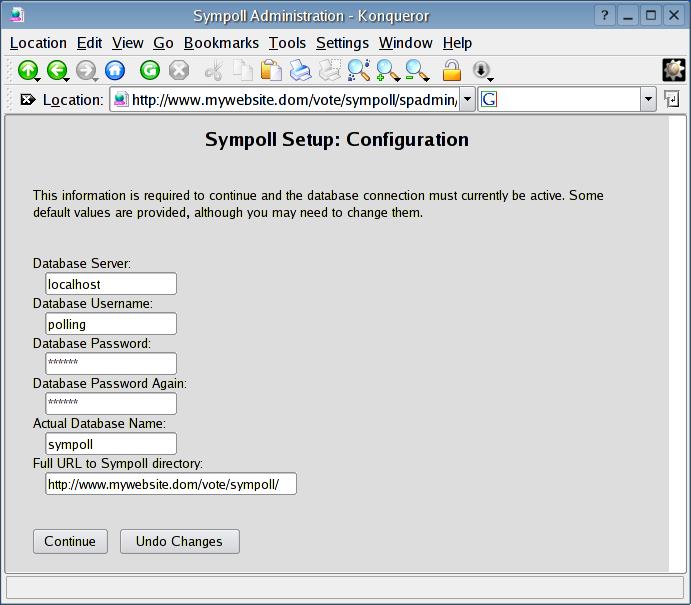The image size is (691, 605).
Task: Click the zoom out magnifier icon
Action: click(x=417, y=70)
